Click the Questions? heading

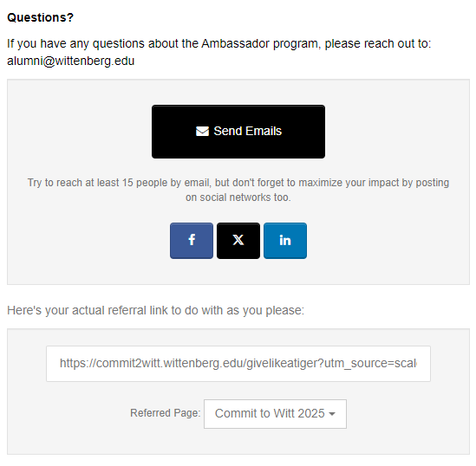(41, 17)
